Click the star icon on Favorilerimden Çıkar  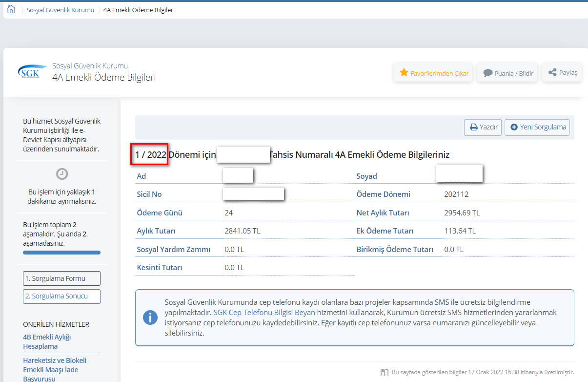click(x=404, y=73)
